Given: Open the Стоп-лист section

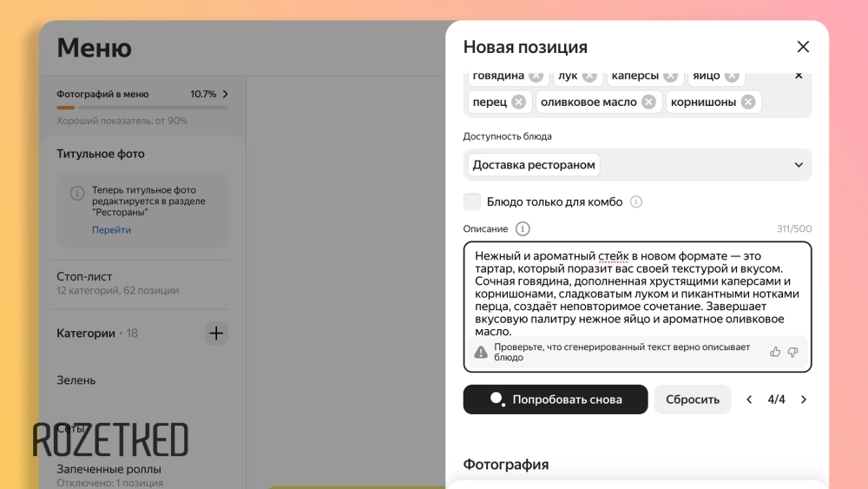Looking at the screenshot, I should [85, 276].
